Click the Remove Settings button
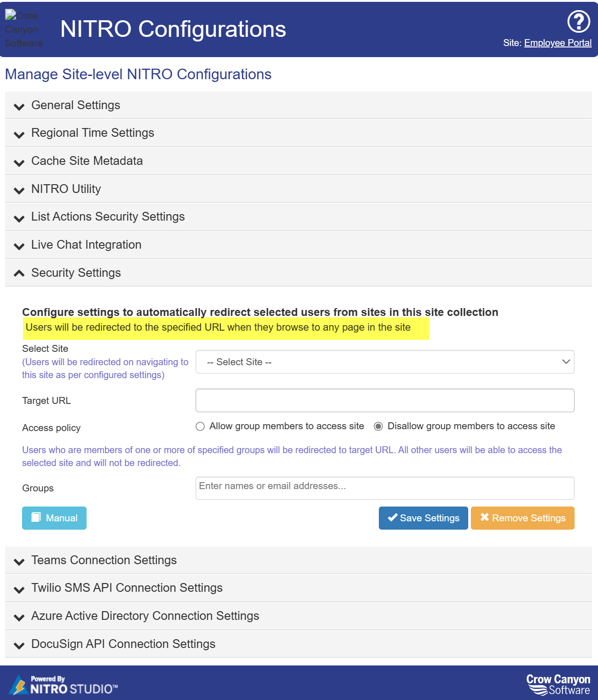This screenshot has height=700, width=598. click(x=523, y=518)
